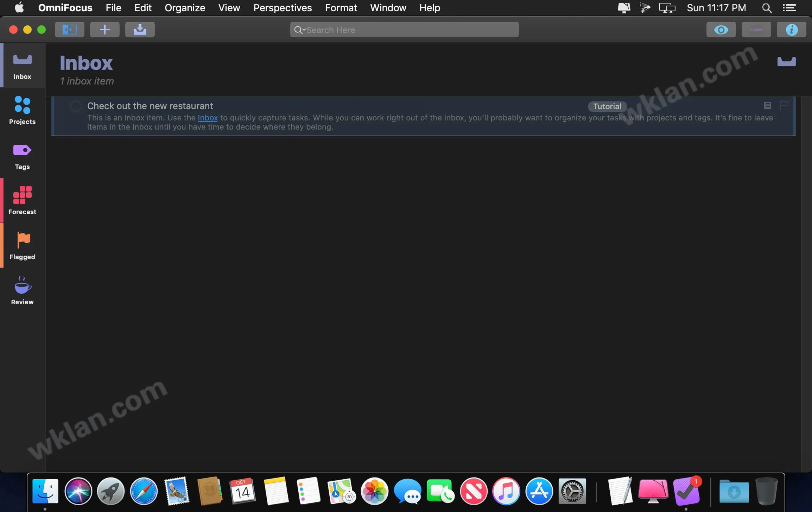Open the OmniFocus application menu
812x512 pixels.
[65, 8]
